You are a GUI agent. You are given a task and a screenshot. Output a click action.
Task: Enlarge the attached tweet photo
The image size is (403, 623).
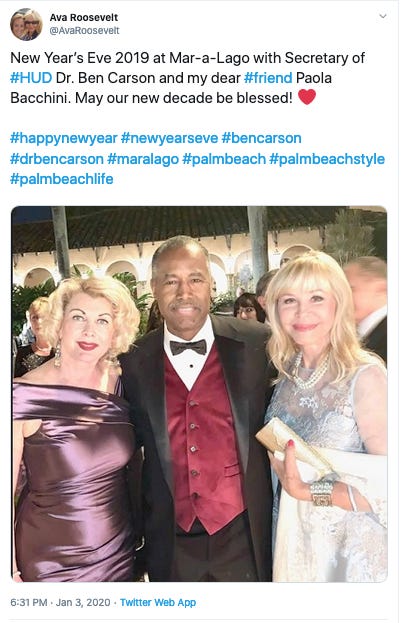(199, 394)
